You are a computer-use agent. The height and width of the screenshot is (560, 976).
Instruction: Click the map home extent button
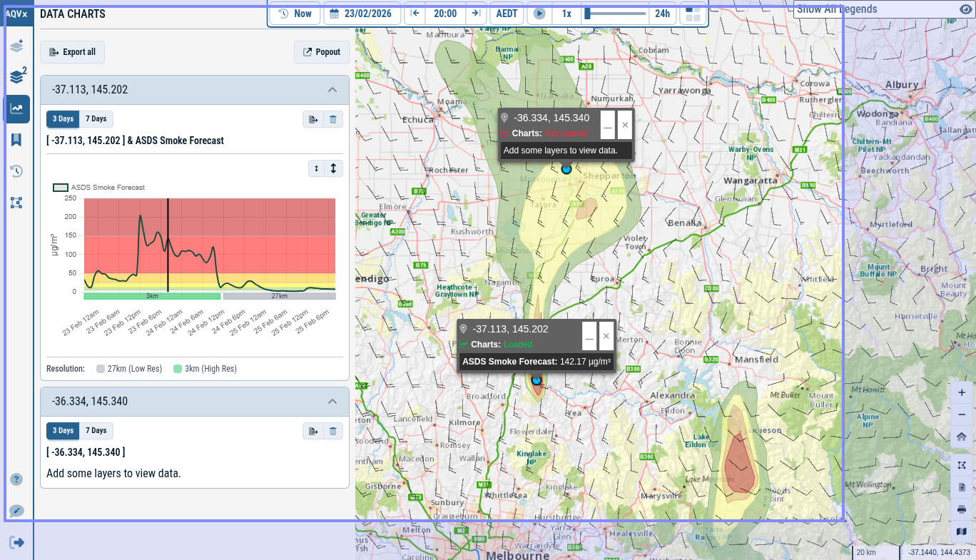tap(962, 437)
